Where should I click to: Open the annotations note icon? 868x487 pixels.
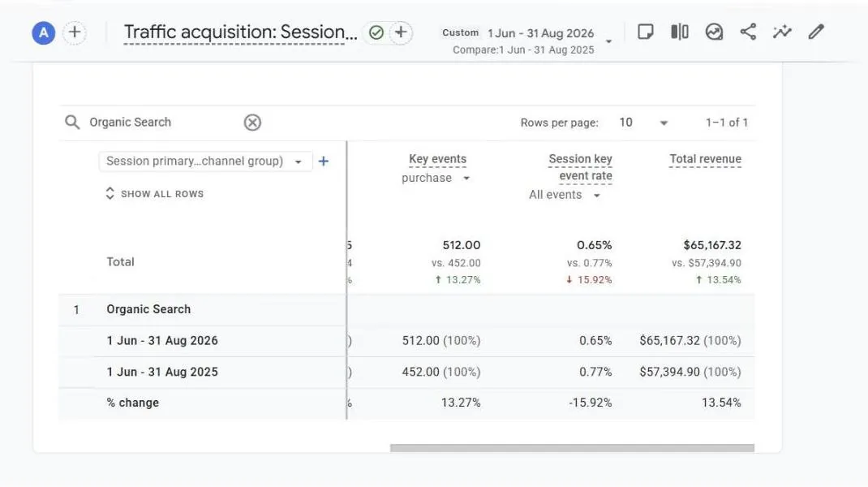pos(646,32)
